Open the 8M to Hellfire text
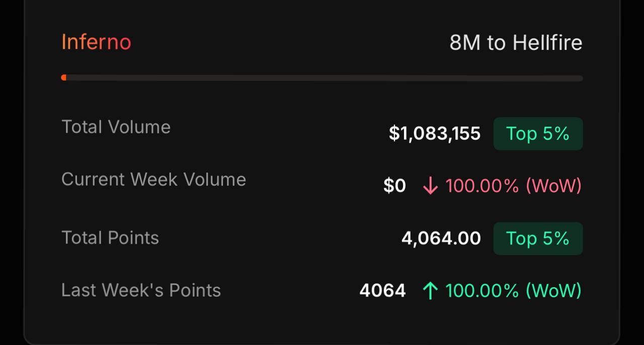 (x=516, y=43)
